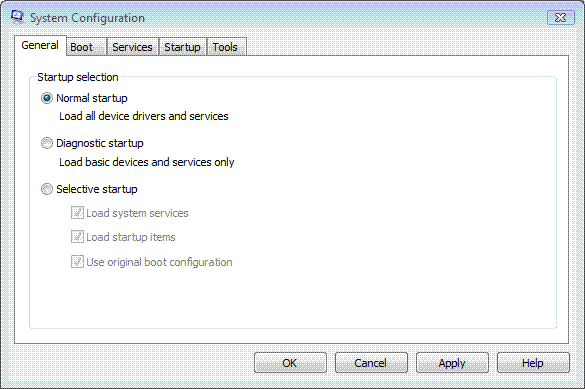
Task: Click the Diagnostic startup label text
Action: click(100, 144)
